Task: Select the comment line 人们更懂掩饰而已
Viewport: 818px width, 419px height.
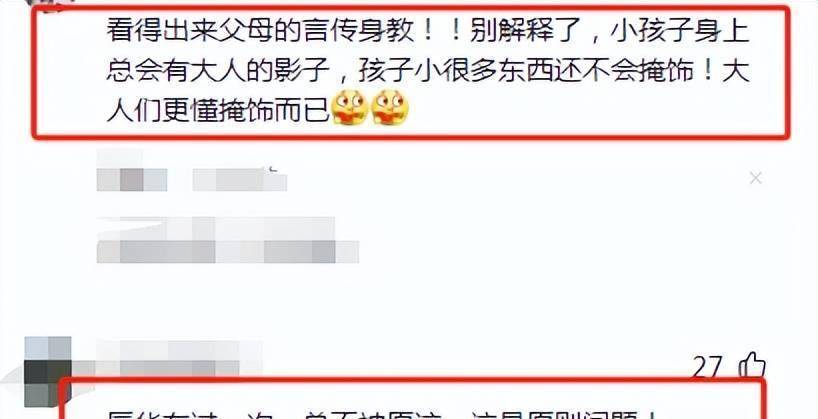Action: click(218, 109)
